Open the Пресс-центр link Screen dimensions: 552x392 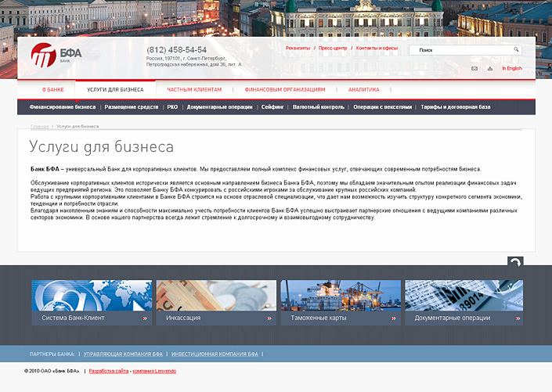coord(333,48)
